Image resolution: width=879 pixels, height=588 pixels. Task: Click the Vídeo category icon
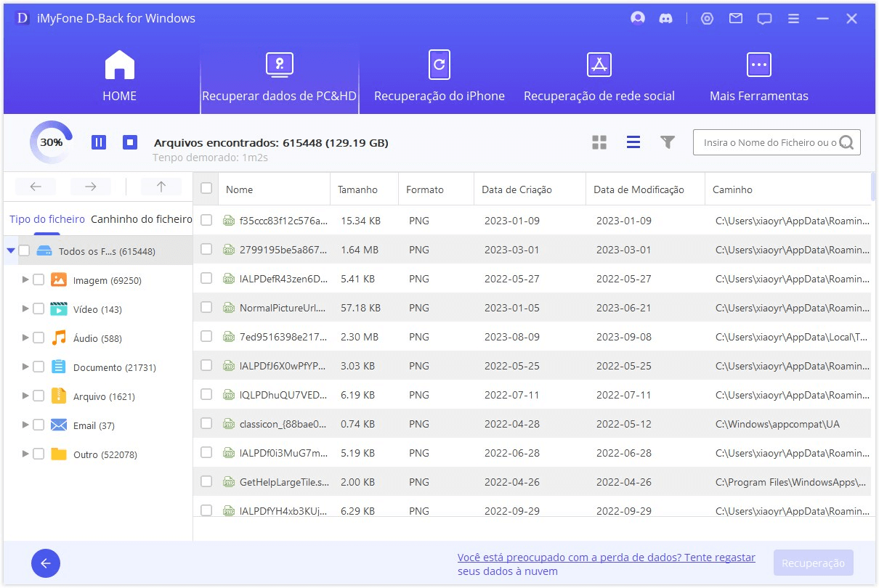pyautogui.click(x=59, y=309)
